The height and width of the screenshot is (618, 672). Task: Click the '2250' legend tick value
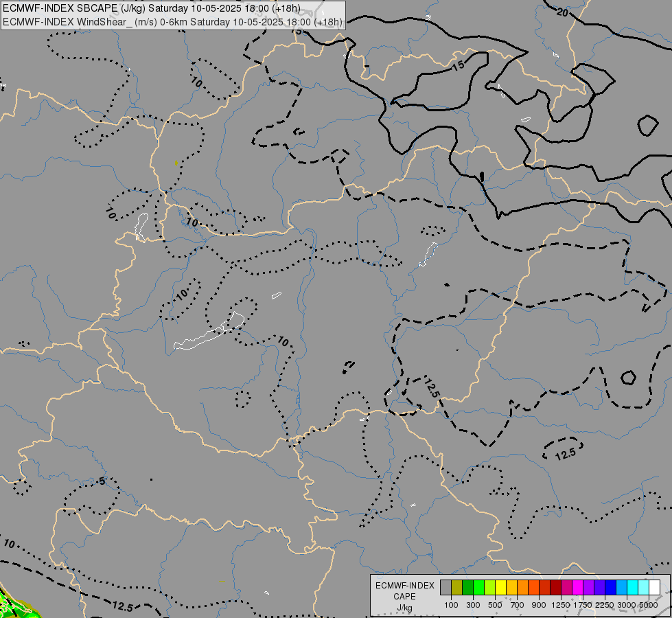pos(605,605)
